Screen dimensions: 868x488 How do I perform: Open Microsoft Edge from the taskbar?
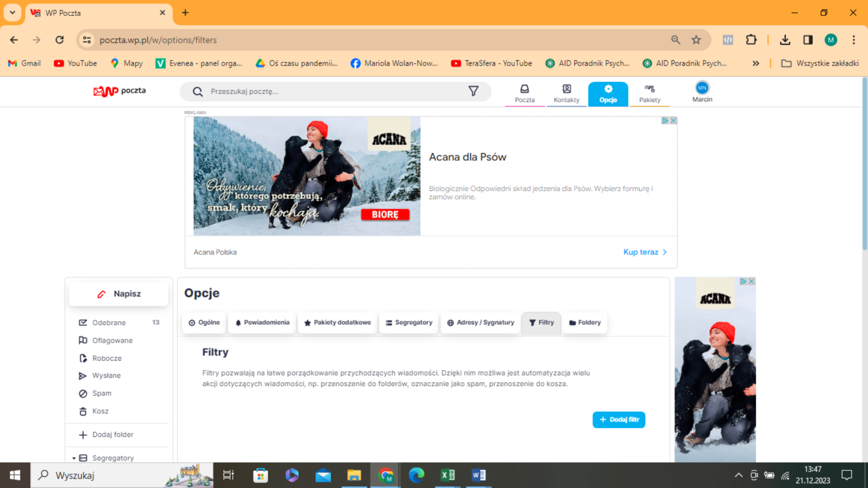click(x=416, y=475)
